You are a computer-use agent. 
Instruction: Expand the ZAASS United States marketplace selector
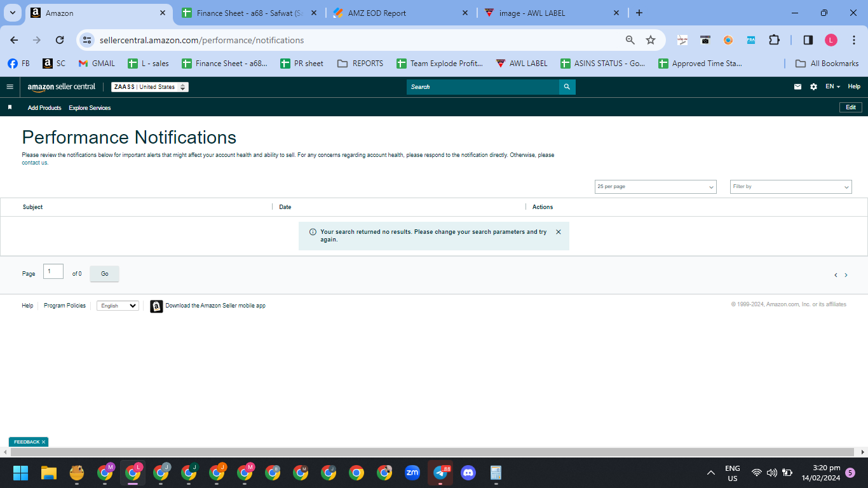[x=150, y=87]
